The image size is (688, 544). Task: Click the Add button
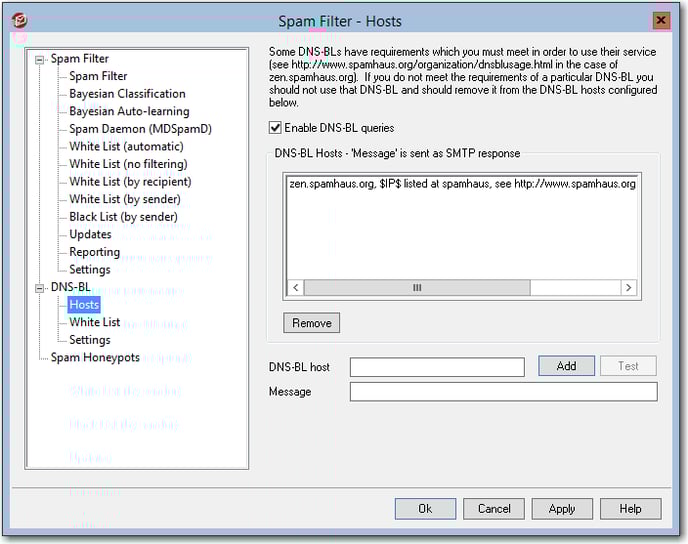coord(566,366)
